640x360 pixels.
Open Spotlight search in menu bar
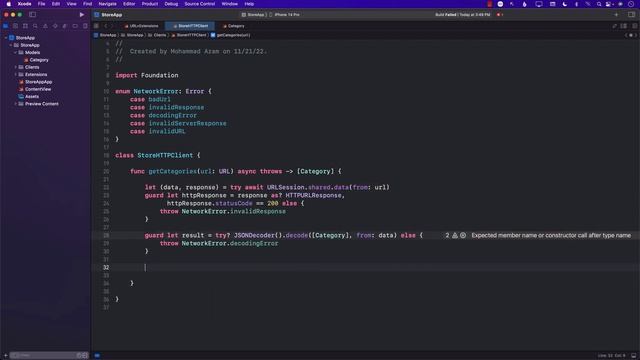coord(599,4)
